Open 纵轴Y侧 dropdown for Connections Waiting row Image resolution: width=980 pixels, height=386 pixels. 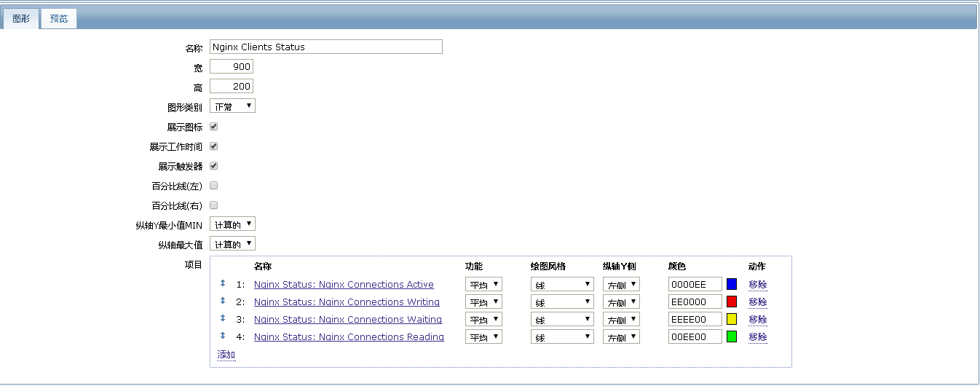click(621, 319)
